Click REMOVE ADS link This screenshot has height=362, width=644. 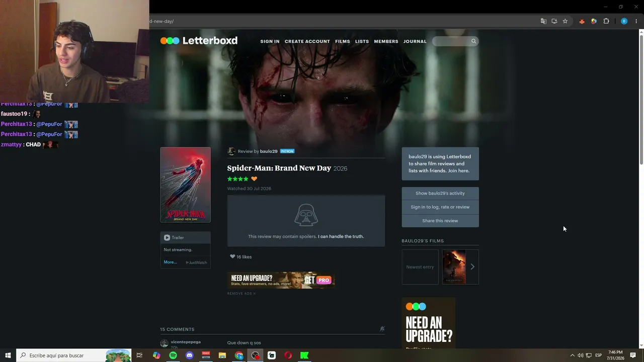(x=242, y=294)
